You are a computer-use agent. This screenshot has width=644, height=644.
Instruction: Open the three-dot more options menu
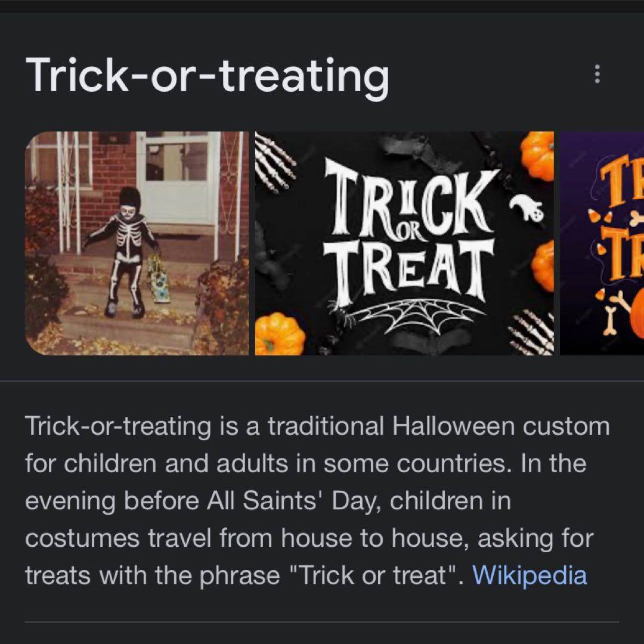tap(597, 75)
